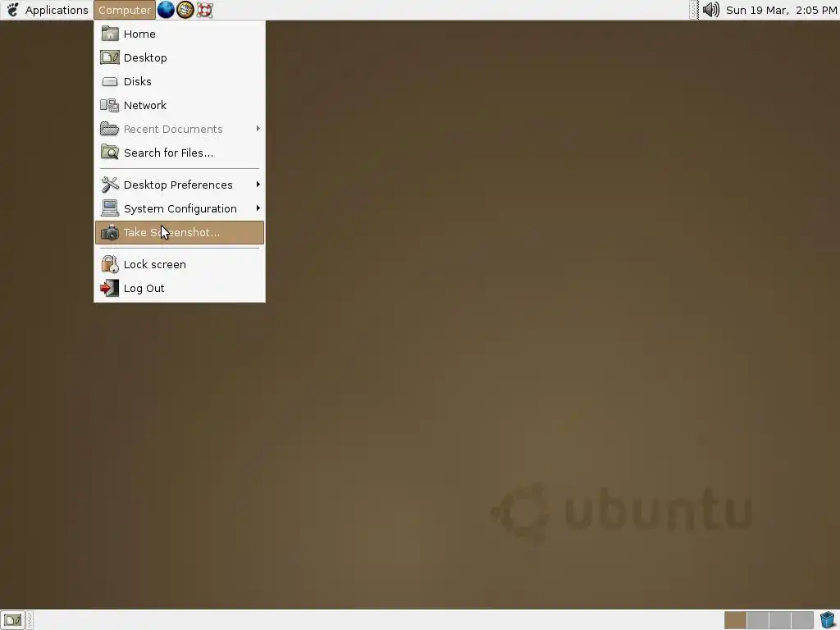Click the volume speaker icon
The width and height of the screenshot is (840, 630).
(x=710, y=10)
